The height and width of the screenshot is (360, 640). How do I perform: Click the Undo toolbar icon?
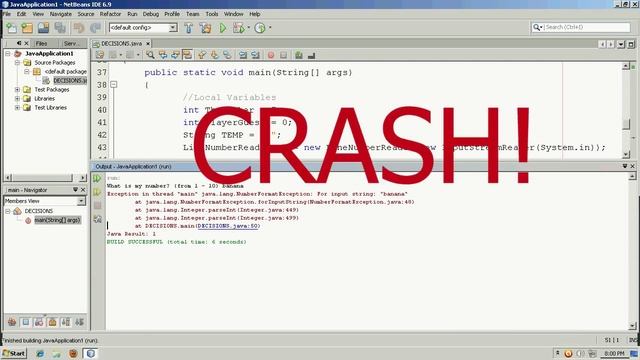tap(79, 28)
